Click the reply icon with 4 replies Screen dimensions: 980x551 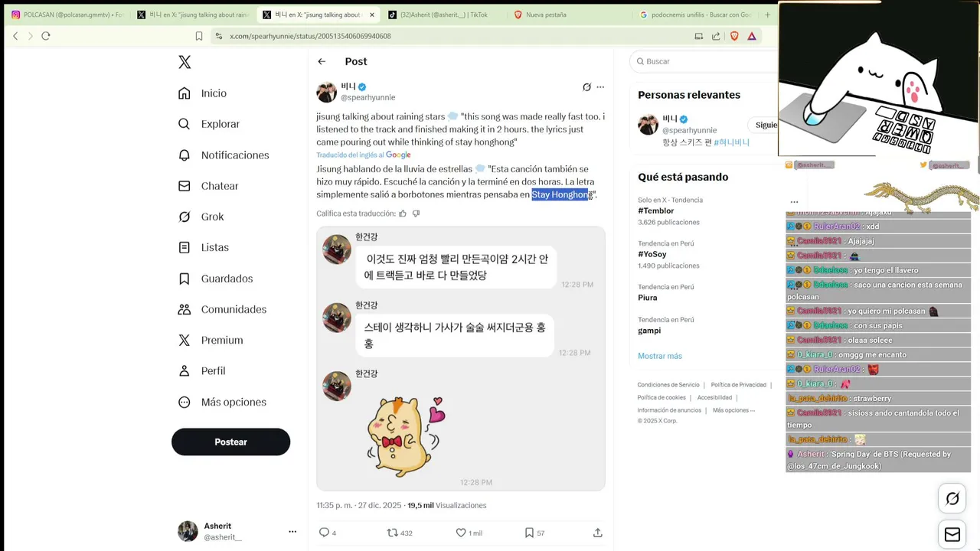[324, 533]
